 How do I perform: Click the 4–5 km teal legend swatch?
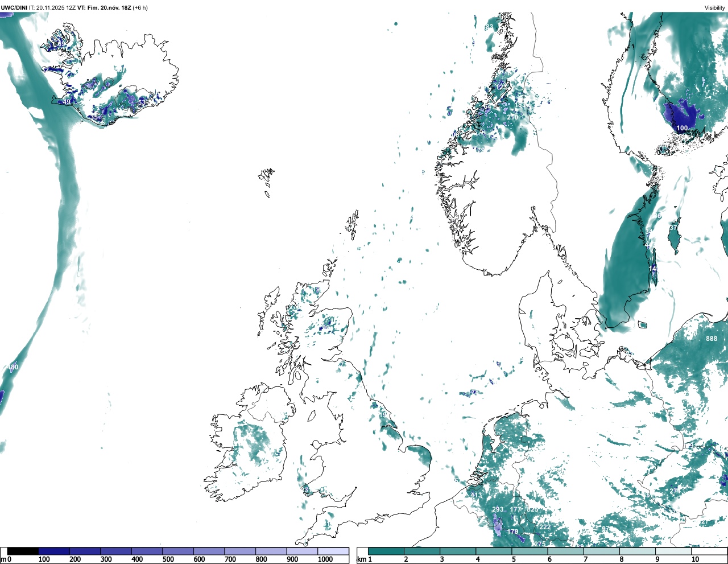point(494,551)
